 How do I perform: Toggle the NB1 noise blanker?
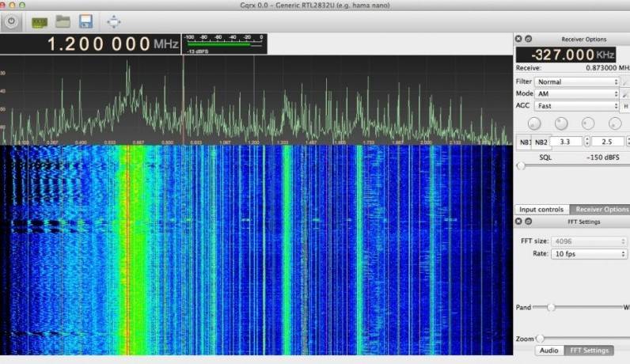point(525,142)
